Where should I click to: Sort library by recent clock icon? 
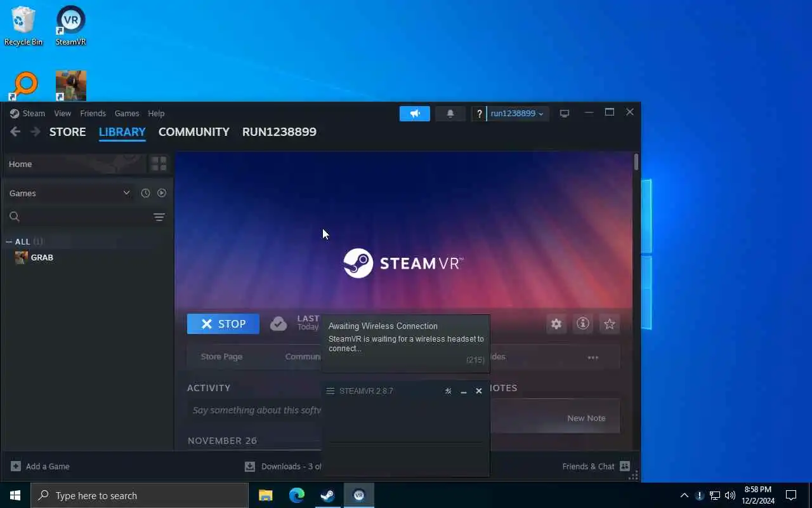pyautogui.click(x=145, y=193)
